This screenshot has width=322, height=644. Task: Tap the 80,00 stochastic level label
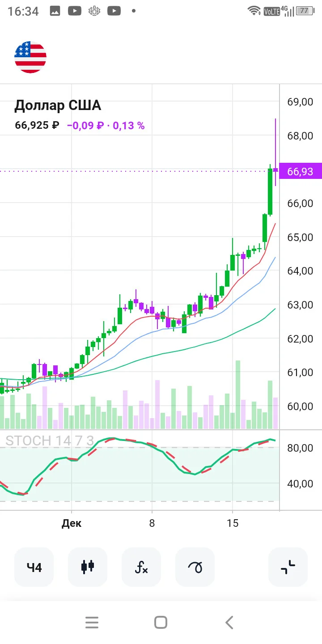point(300,448)
